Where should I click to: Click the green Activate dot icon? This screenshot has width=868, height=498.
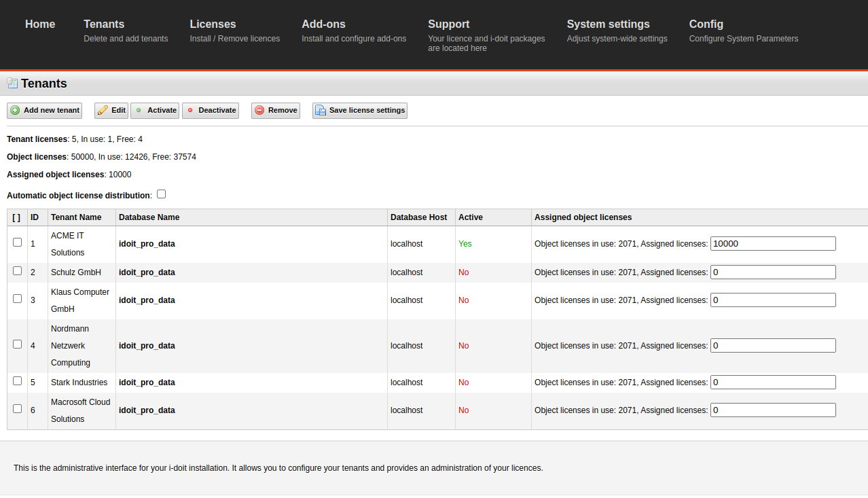click(x=139, y=110)
